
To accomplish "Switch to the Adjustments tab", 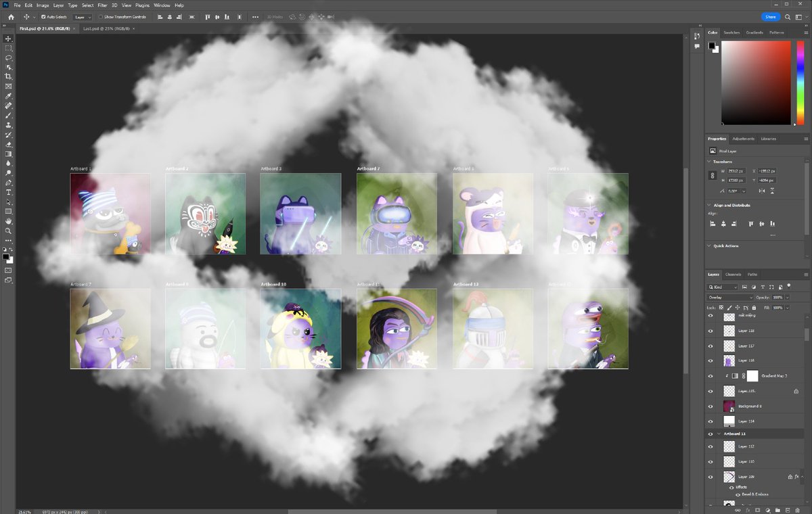I will pos(744,139).
